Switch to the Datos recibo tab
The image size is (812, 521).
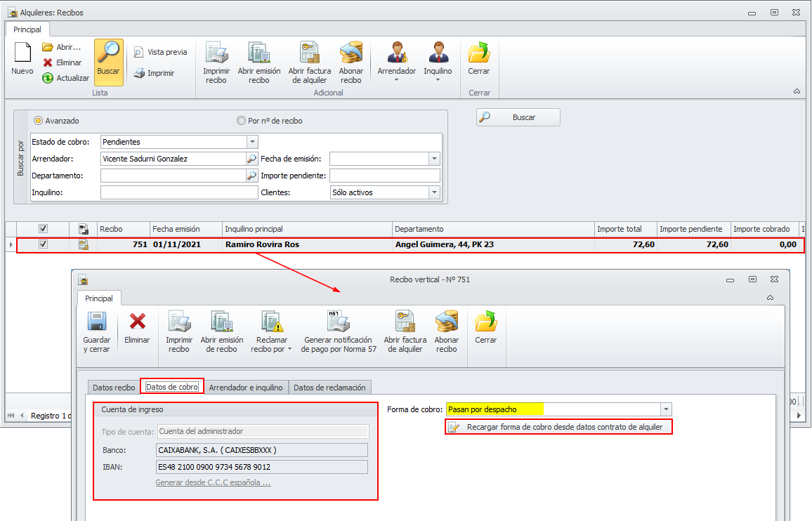[x=114, y=388]
